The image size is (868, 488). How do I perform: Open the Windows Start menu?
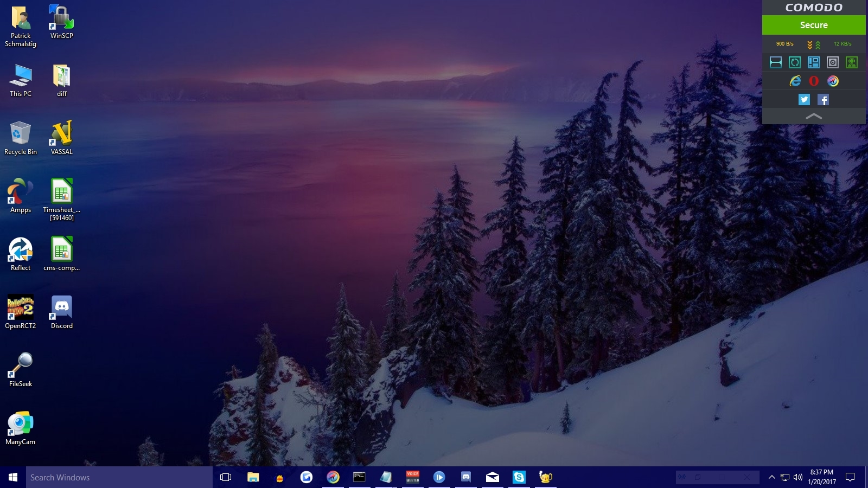(x=13, y=477)
